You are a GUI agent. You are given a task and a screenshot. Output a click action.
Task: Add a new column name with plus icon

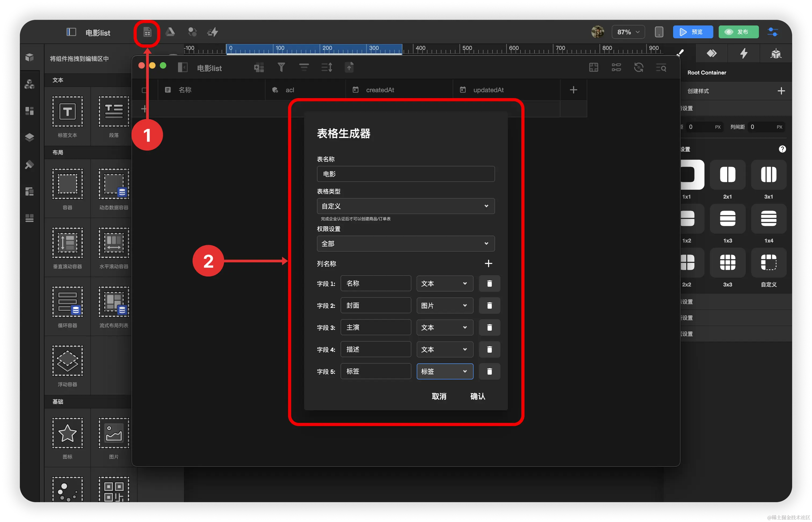488,263
